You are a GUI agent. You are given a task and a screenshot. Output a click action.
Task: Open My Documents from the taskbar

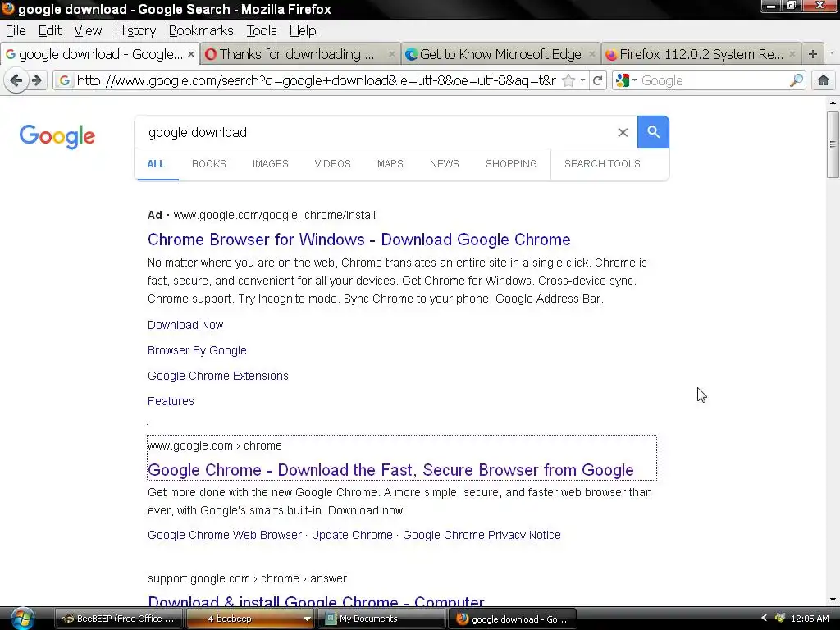click(x=381, y=619)
